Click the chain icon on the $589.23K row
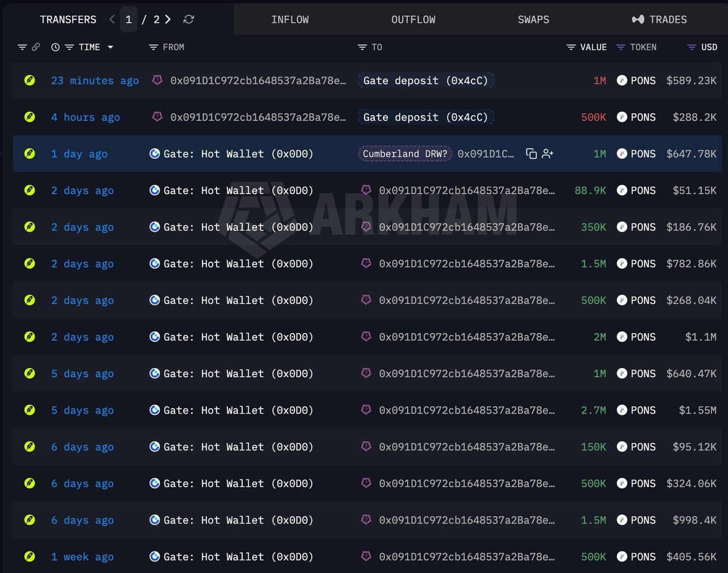The width and height of the screenshot is (728, 573). (x=30, y=81)
